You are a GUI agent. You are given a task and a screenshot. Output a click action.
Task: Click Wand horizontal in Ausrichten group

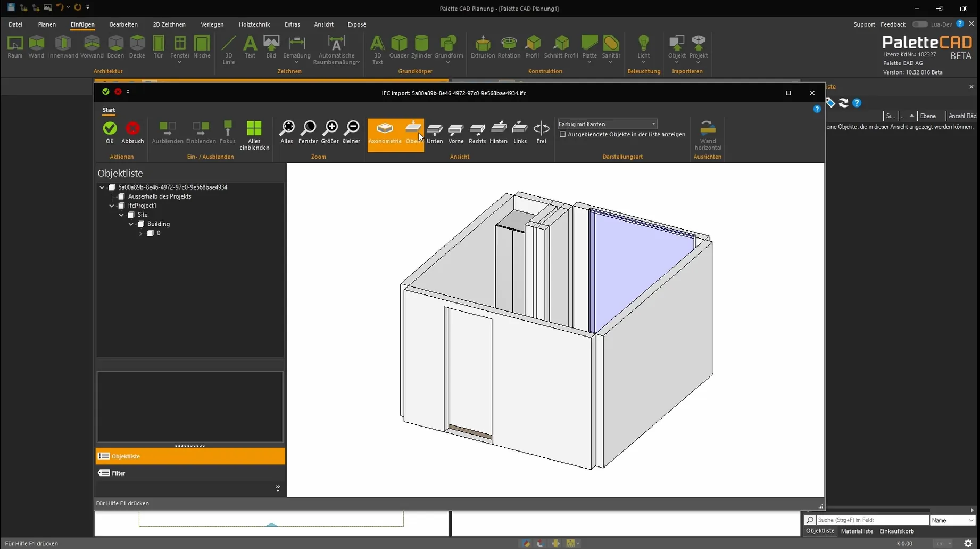(x=708, y=132)
